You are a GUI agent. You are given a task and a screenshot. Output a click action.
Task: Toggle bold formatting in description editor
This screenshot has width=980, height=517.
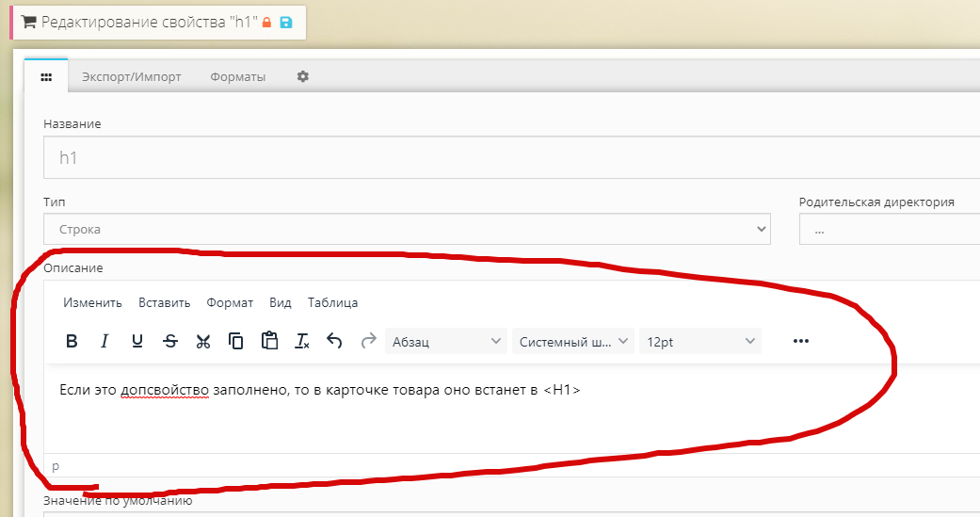(x=72, y=341)
